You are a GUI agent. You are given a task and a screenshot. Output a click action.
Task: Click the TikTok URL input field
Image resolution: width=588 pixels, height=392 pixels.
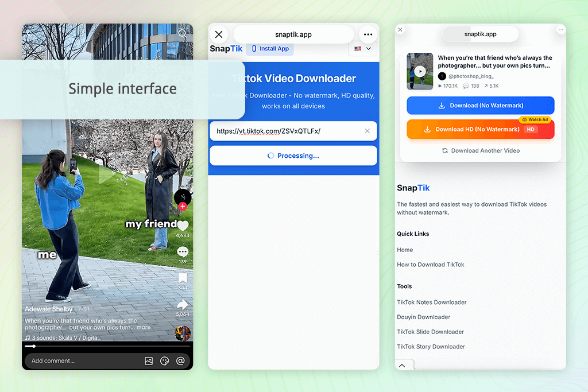(293, 131)
